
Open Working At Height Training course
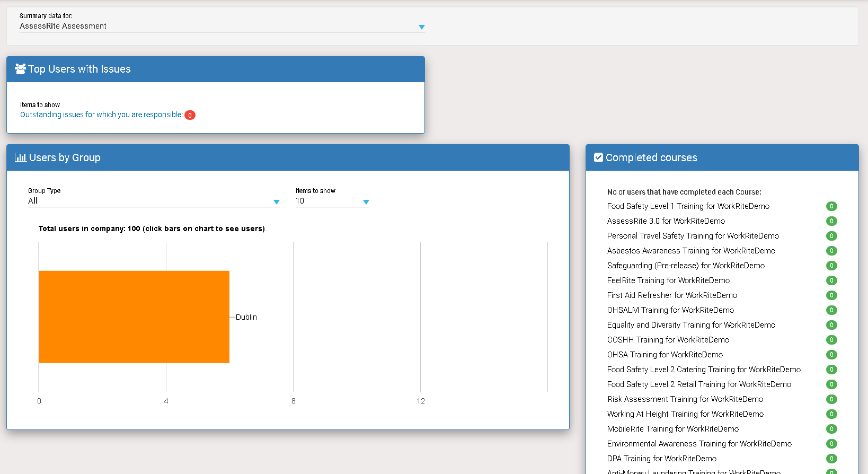point(685,414)
